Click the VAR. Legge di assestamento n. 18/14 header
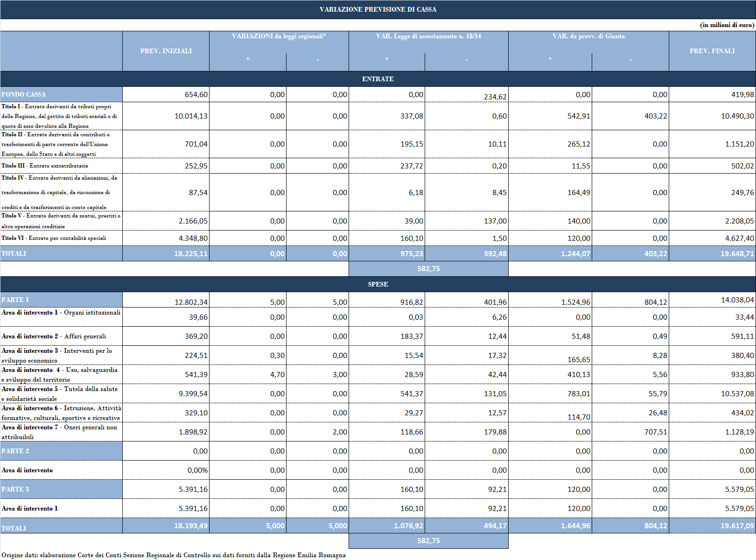The image size is (756, 560). coord(429,36)
